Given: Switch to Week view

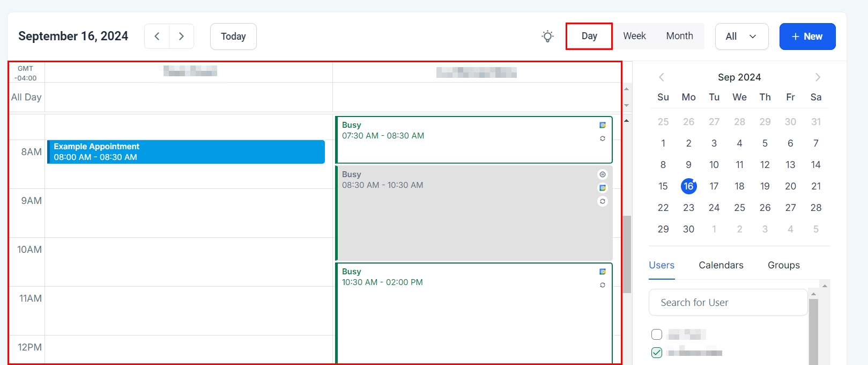Looking at the screenshot, I should [x=634, y=36].
